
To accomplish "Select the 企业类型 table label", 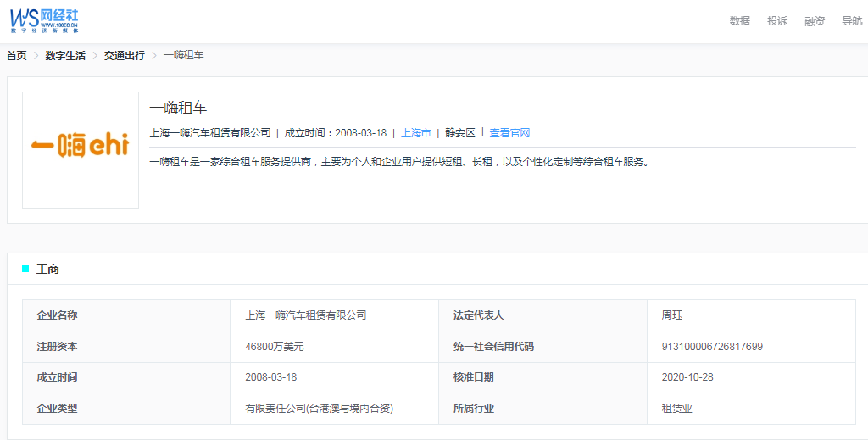I will point(57,409).
